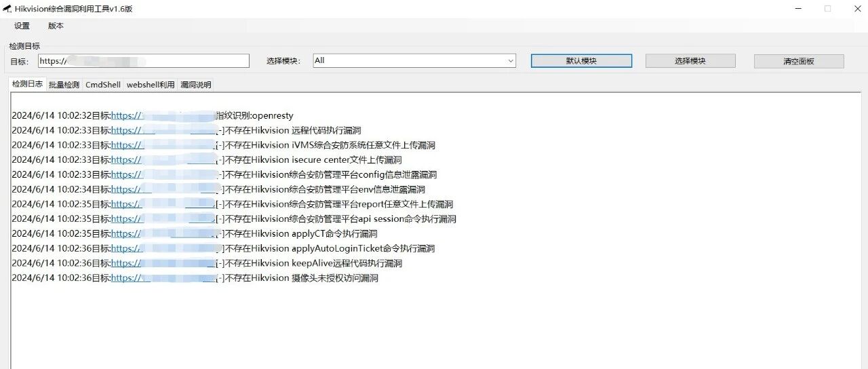Select log text api session命令执行漏洞
The image size is (868, 369).
point(407,219)
